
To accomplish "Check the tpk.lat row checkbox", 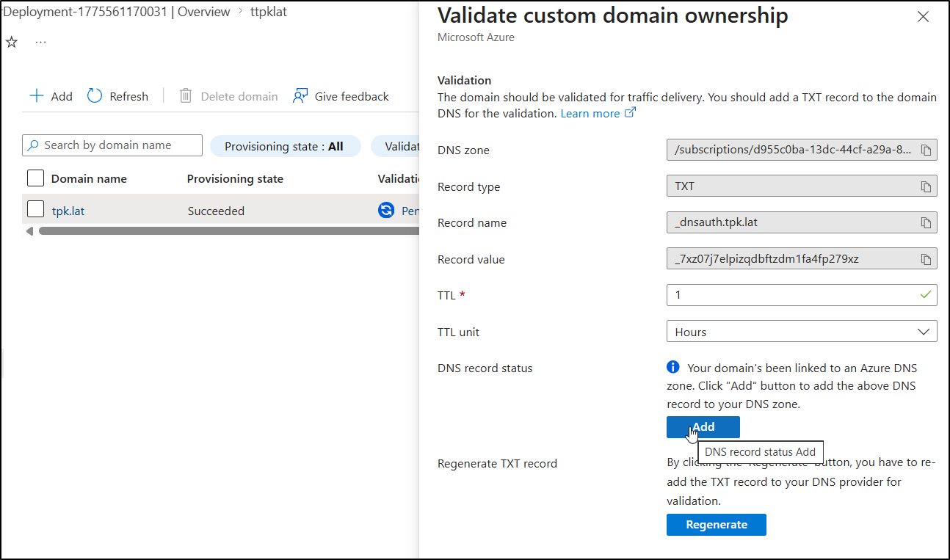I will point(35,210).
